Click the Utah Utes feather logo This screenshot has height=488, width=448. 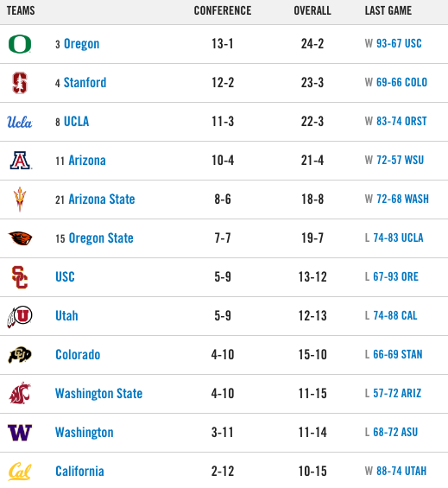20,316
